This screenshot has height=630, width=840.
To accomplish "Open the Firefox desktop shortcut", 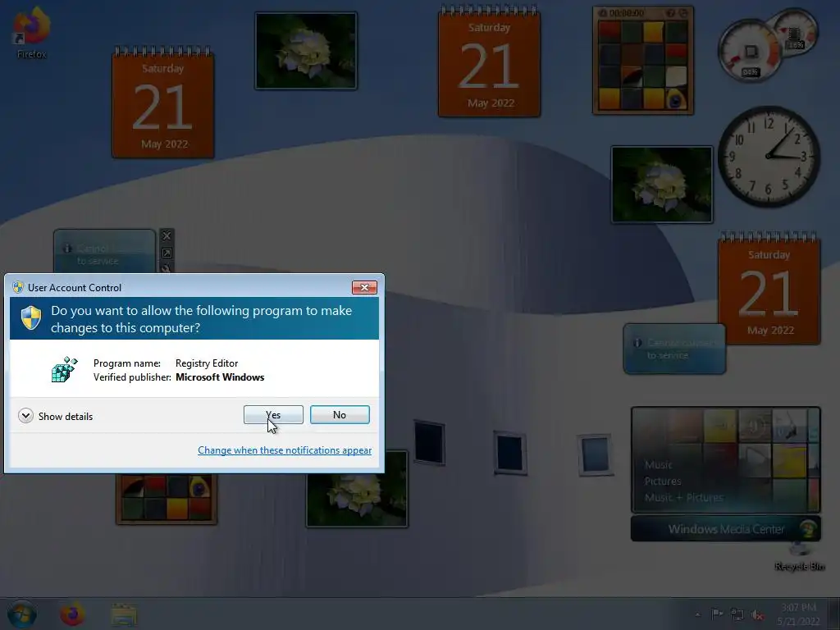I will pos(32,32).
